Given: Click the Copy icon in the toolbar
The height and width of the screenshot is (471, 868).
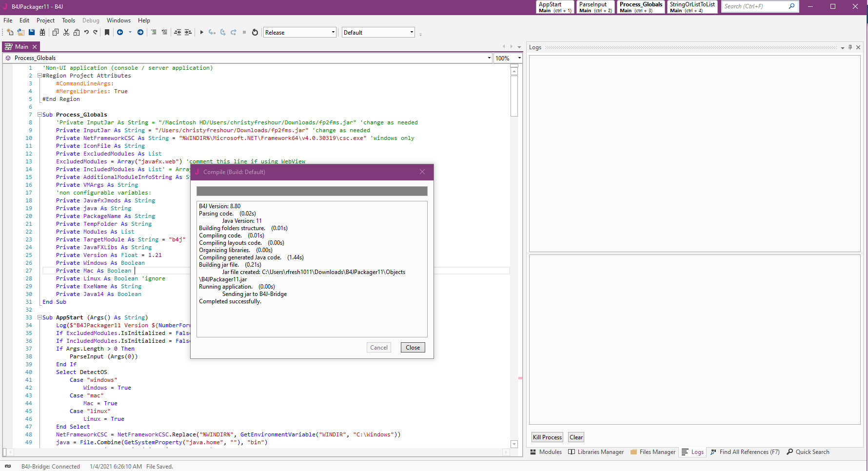Looking at the screenshot, I should 55,32.
